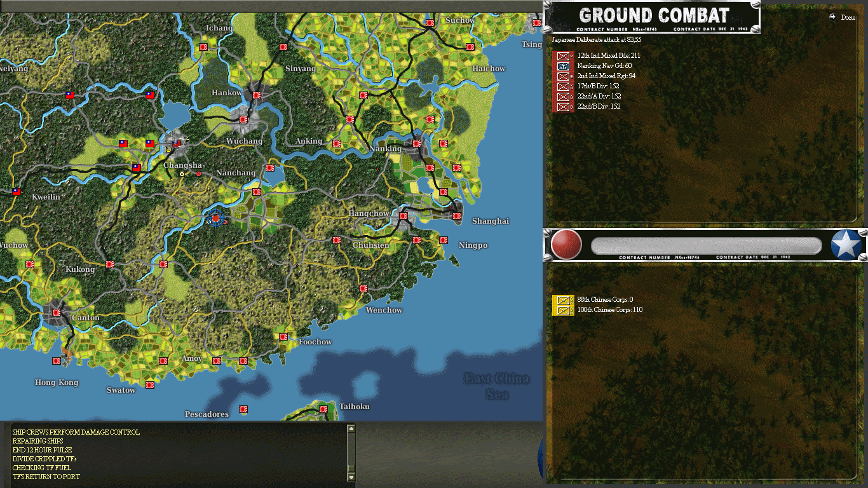Select the Japanese base flag at Suchow
The height and width of the screenshot is (488, 868).
pos(430,23)
